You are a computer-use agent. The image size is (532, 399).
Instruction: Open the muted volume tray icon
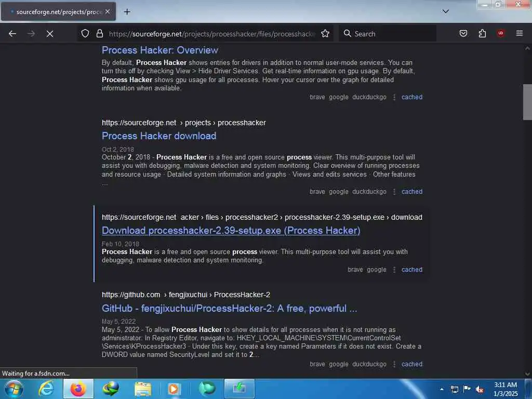point(480,389)
